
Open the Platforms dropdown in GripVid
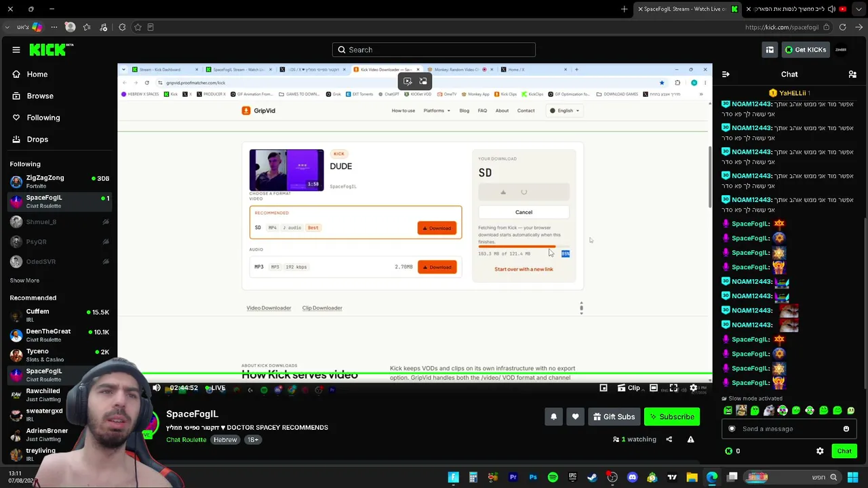[437, 110]
